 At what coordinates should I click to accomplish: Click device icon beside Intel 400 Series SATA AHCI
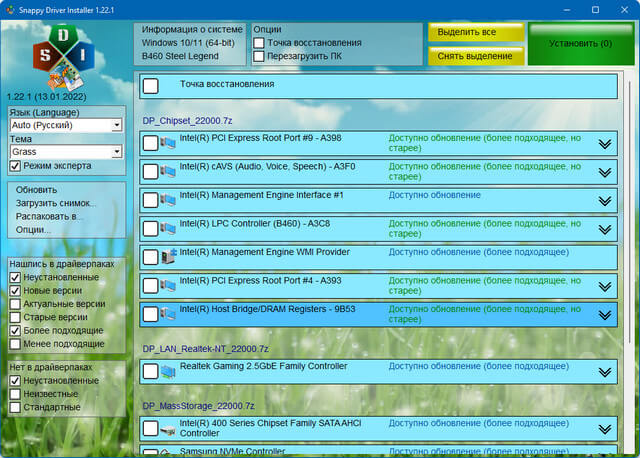tap(167, 429)
